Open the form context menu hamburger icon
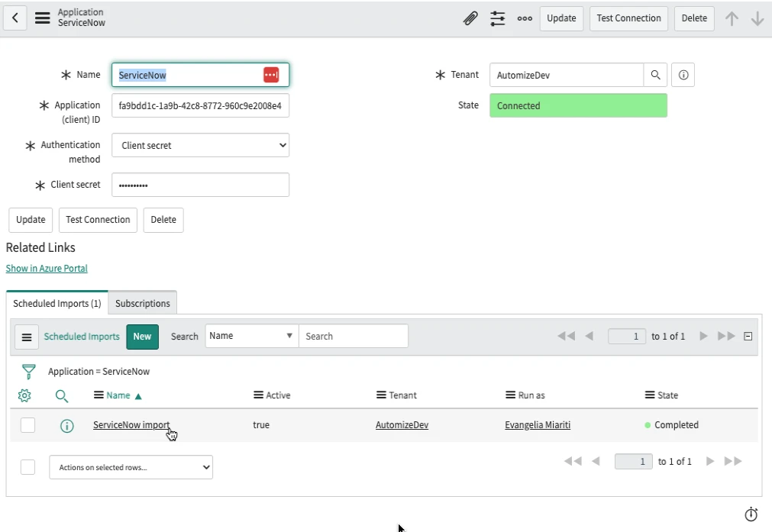The image size is (772, 532). [43, 18]
